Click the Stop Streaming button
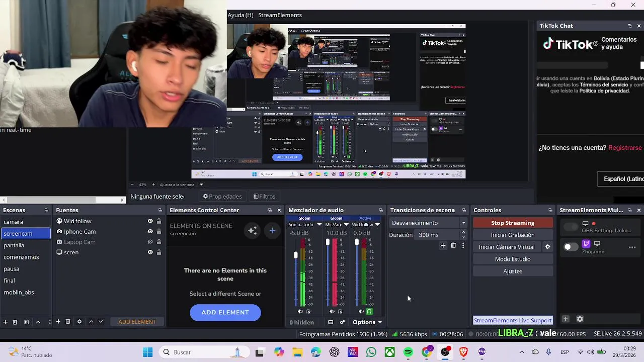 (x=513, y=223)
